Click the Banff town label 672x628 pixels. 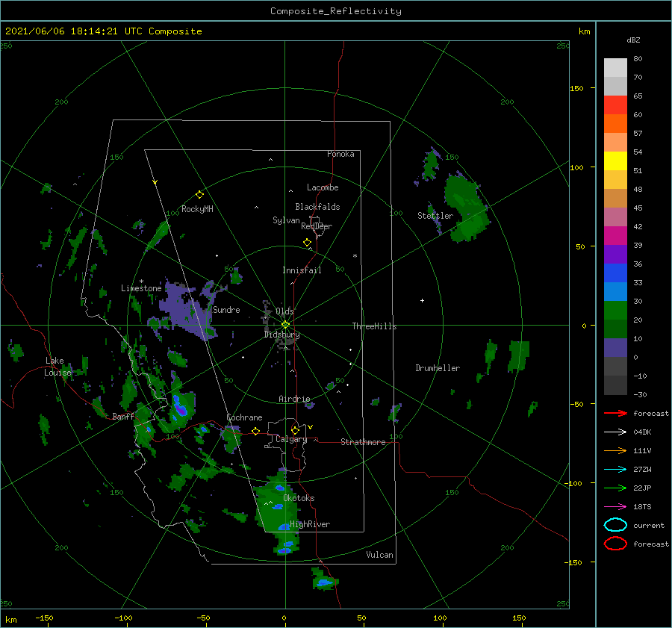tap(123, 416)
